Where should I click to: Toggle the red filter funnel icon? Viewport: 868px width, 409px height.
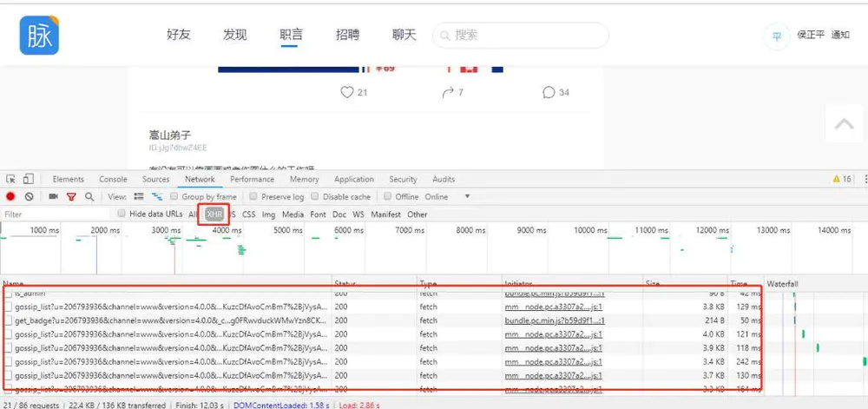[x=71, y=196]
